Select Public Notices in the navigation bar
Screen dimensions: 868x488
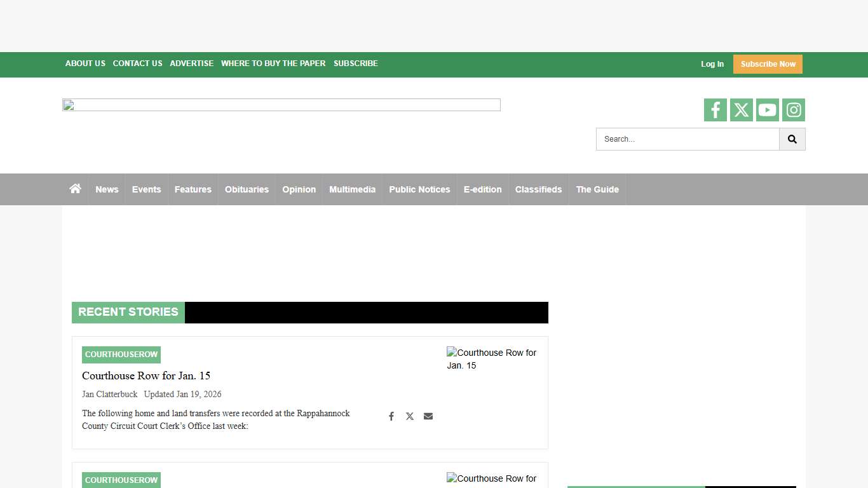pos(419,189)
